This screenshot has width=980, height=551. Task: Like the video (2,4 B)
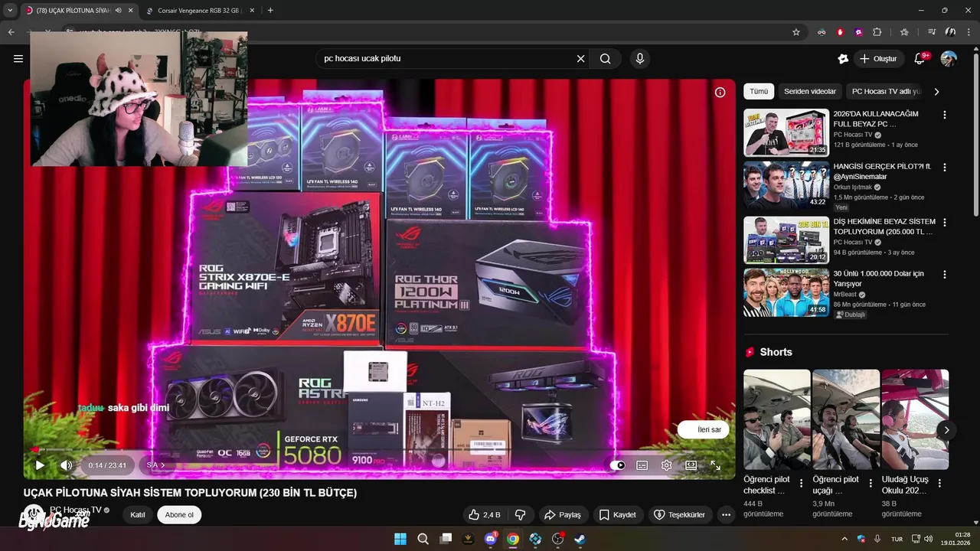[x=484, y=514]
